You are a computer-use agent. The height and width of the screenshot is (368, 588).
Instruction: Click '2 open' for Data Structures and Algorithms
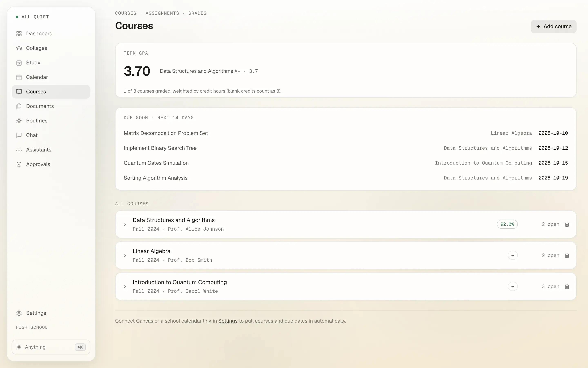point(550,224)
